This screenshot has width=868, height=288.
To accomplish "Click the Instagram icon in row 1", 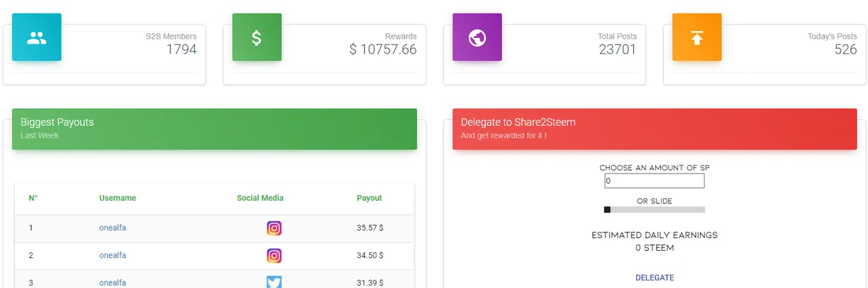I will pyautogui.click(x=274, y=228).
